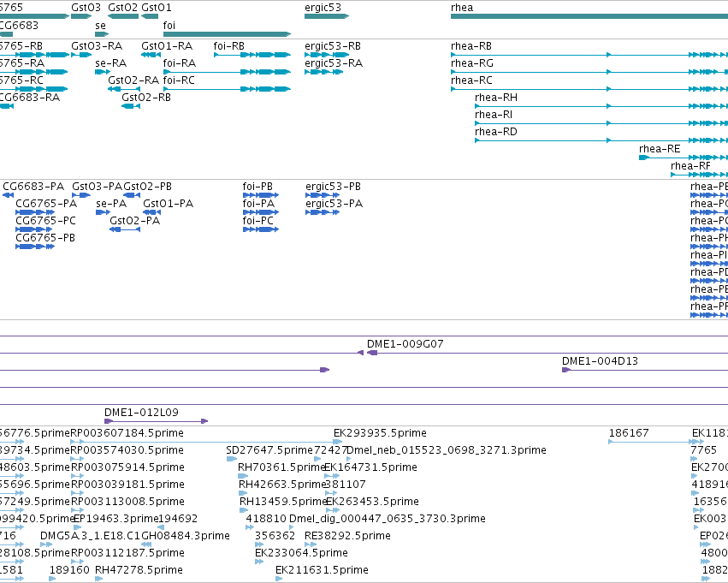Select the foi-PC protein label
728x583 pixels.
pyautogui.click(x=258, y=221)
